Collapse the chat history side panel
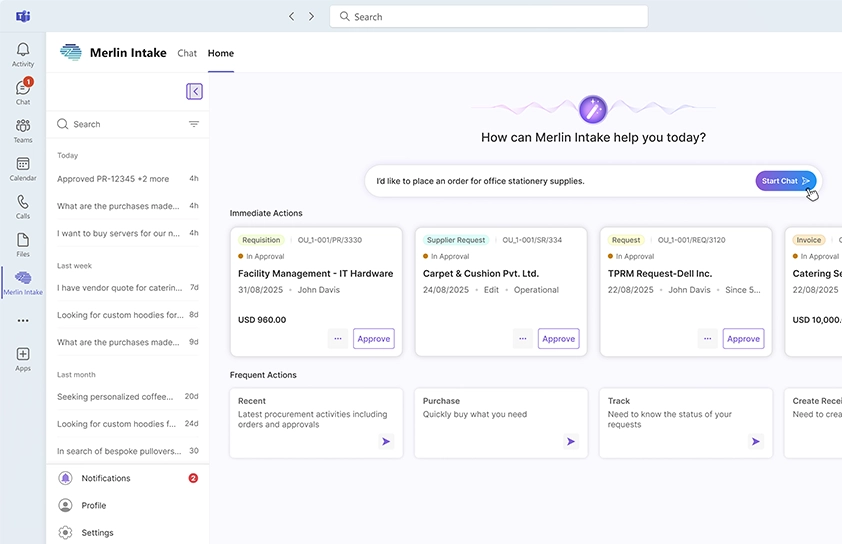Screen dimensions: 842x544 tap(194, 91)
